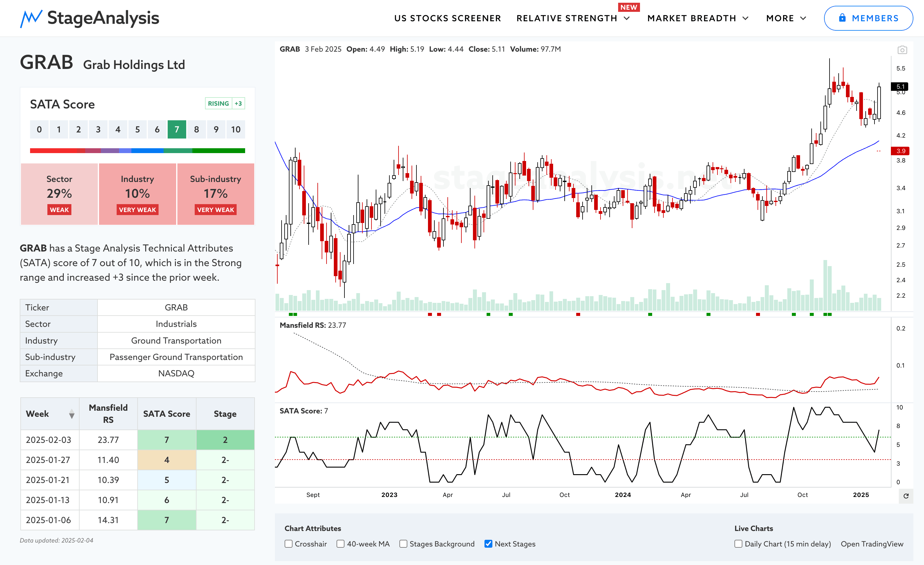This screenshot has width=924, height=565.
Task: Click Passenger Ground Transportation sub-industry value
Action: point(176,357)
